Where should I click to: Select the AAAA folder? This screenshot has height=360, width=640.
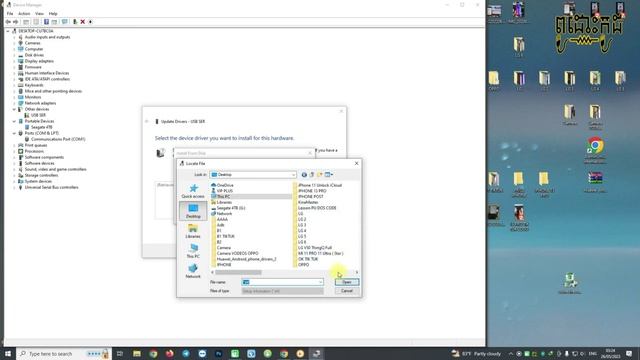click(220, 219)
